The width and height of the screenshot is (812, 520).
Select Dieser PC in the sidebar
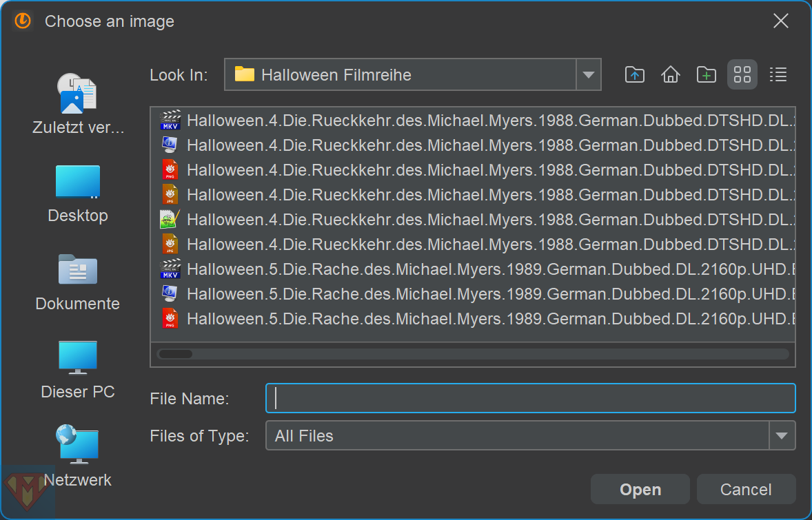point(78,369)
